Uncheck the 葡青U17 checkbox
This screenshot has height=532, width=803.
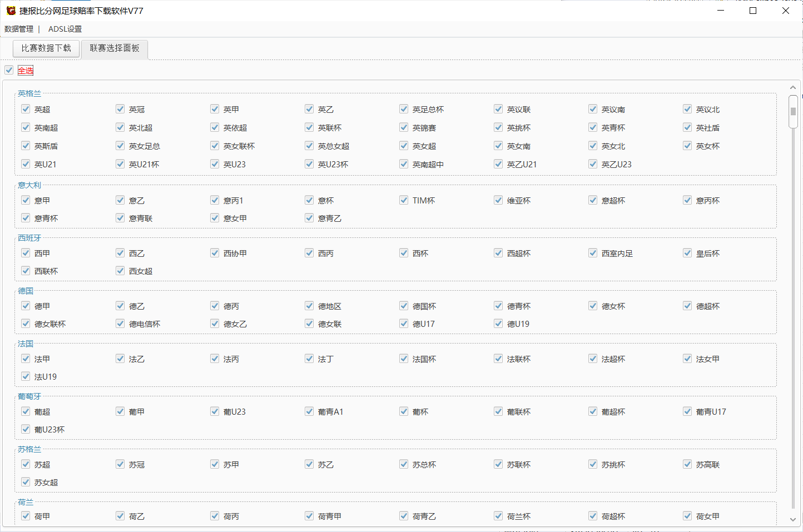point(687,411)
